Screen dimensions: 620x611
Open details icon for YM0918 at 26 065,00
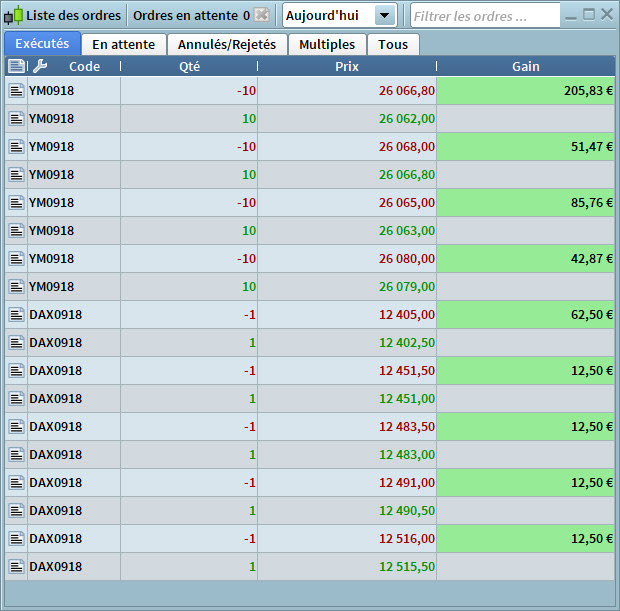[x=16, y=203]
